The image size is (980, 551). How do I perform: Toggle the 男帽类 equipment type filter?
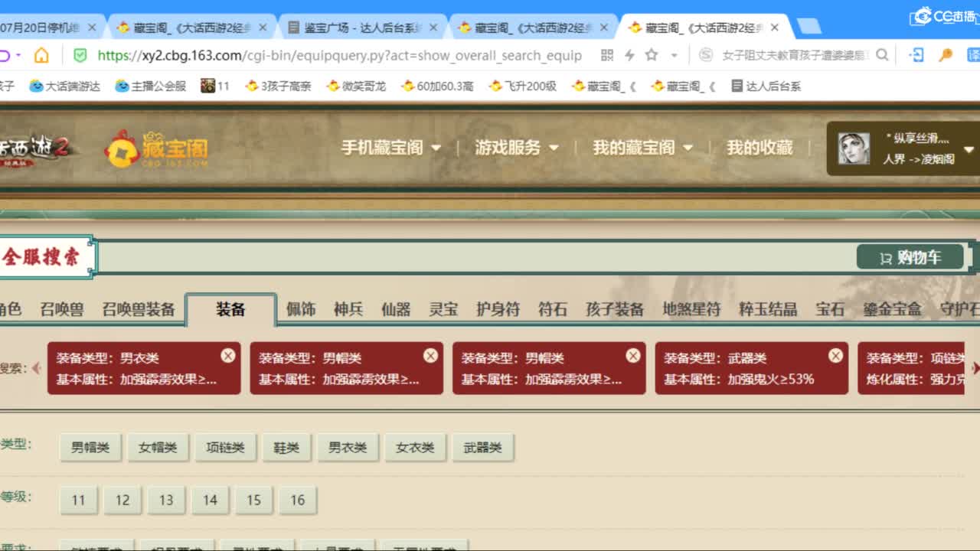point(90,448)
